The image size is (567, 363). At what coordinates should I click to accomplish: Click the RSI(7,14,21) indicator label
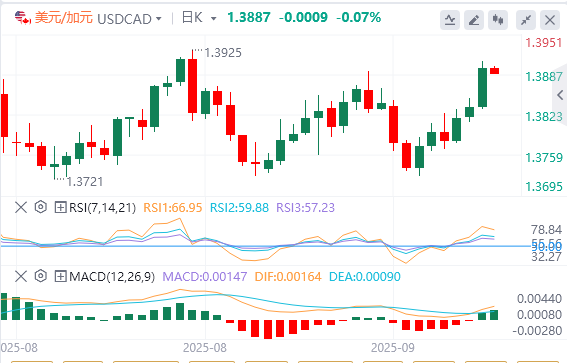(x=103, y=208)
